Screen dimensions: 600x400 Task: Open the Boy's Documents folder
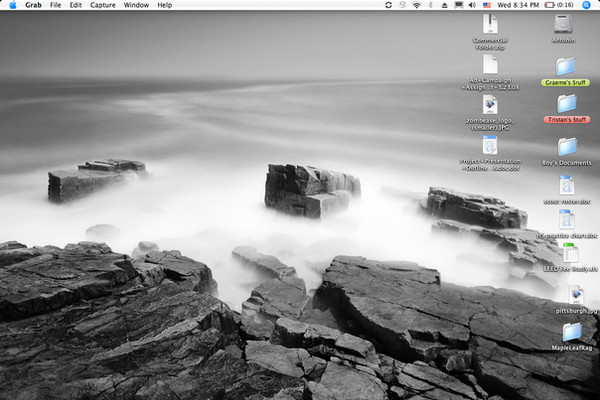tap(566, 147)
